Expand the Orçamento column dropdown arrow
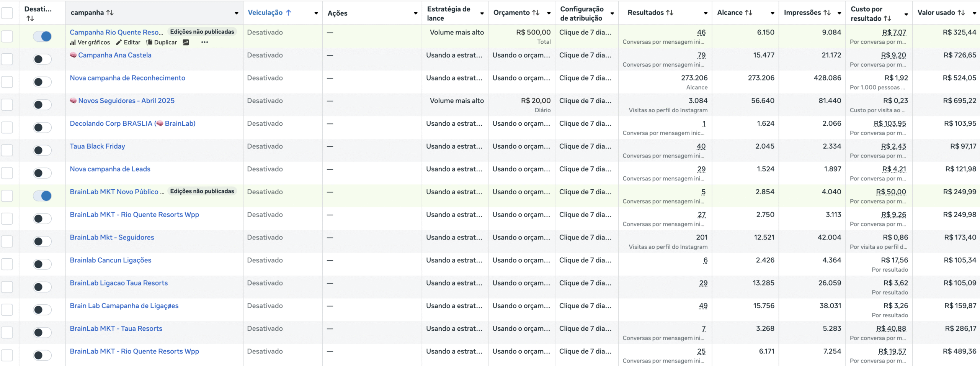 549,13
